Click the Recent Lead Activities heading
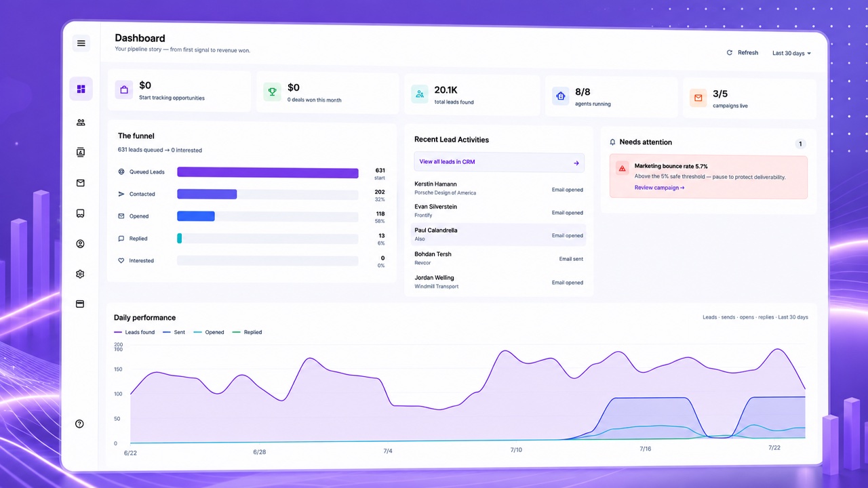868x488 pixels. point(452,140)
